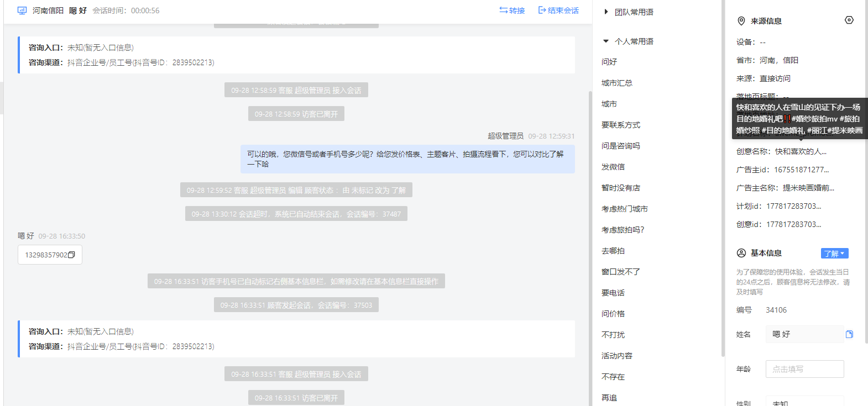Click the 超级管理员 message asking for 微信号

[407, 159]
